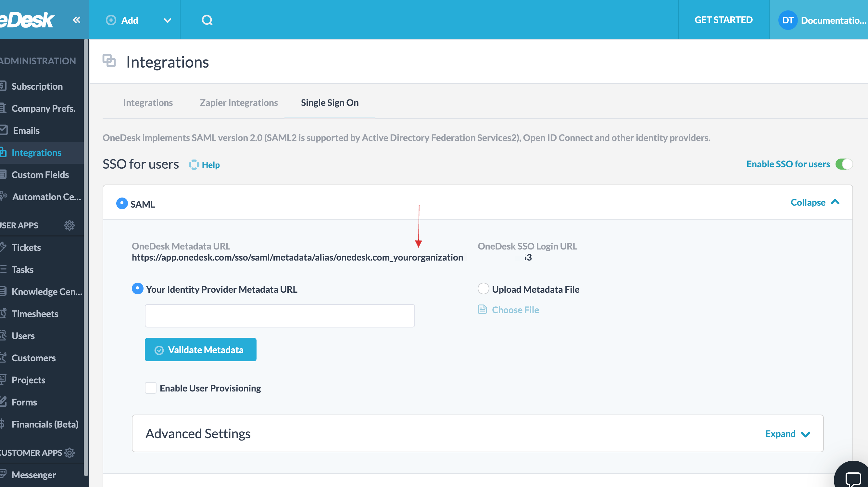Click the Choose File document icon
Image resolution: width=868 pixels, height=487 pixels.
(483, 309)
